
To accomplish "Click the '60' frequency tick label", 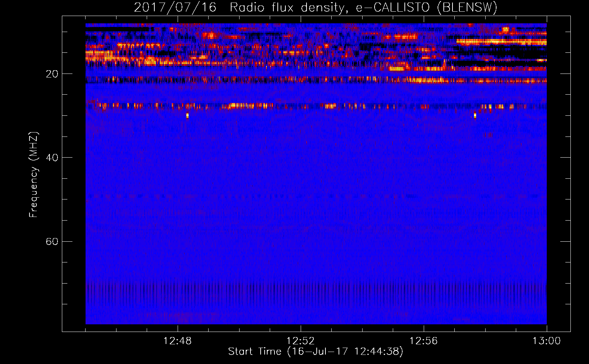I will [52, 241].
